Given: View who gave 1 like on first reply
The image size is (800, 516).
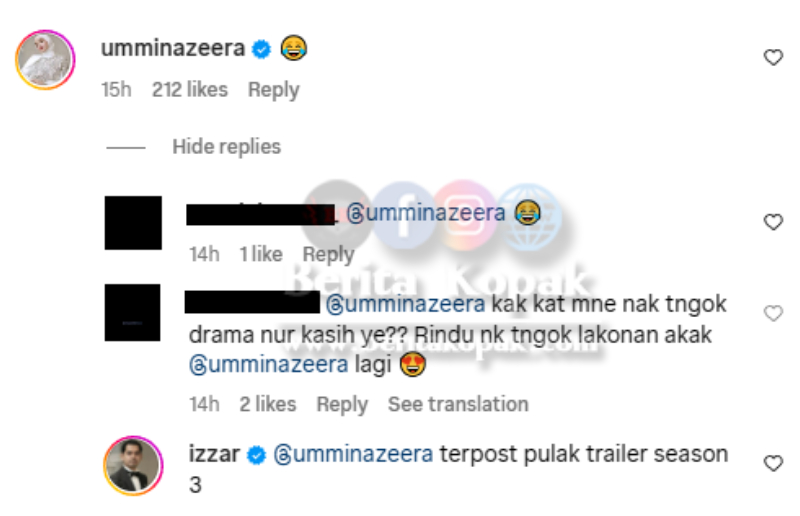Looking at the screenshot, I should [x=261, y=254].
